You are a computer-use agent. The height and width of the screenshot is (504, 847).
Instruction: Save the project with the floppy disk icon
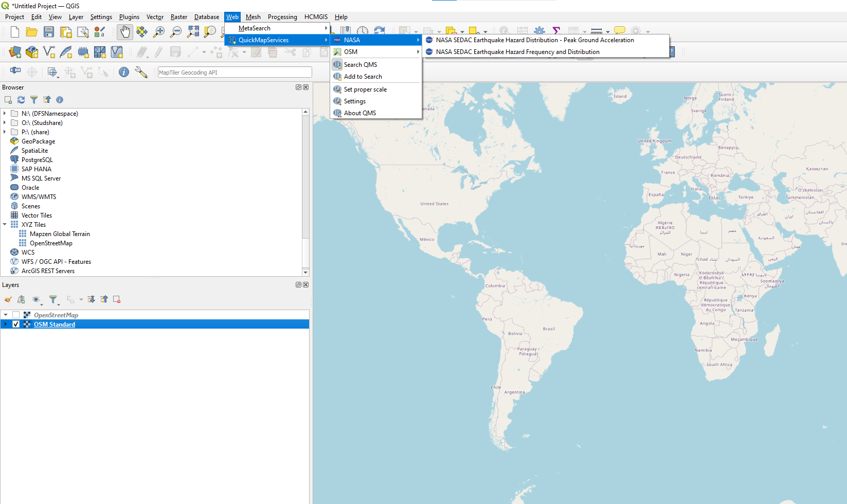(x=49, y=32)
